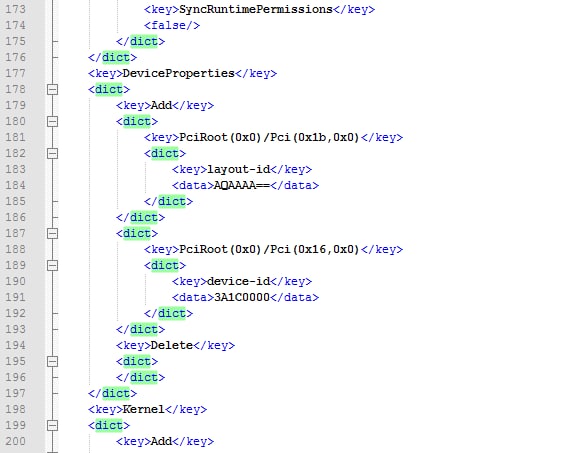Collapse the fold marker at line 195
The image size is (570, 453).
click(x=52, y=361)
